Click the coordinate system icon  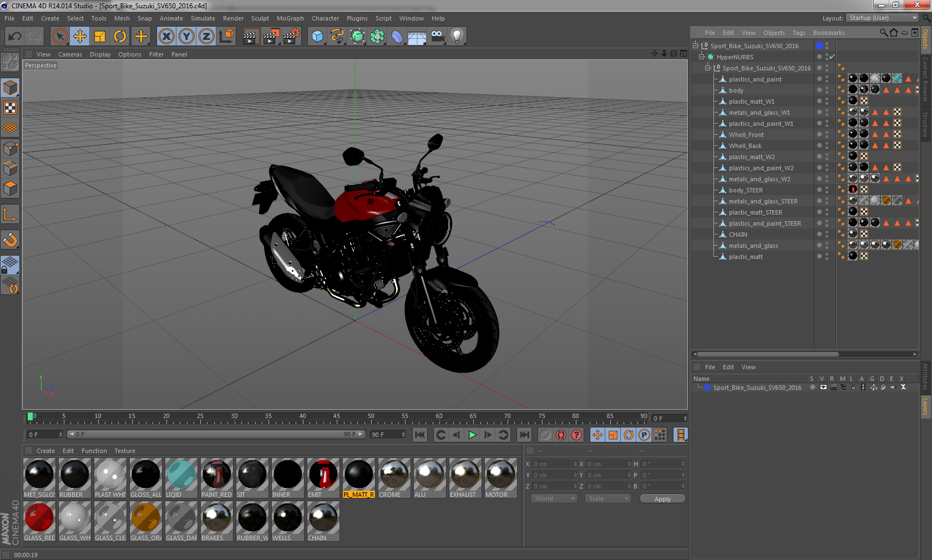226,37
